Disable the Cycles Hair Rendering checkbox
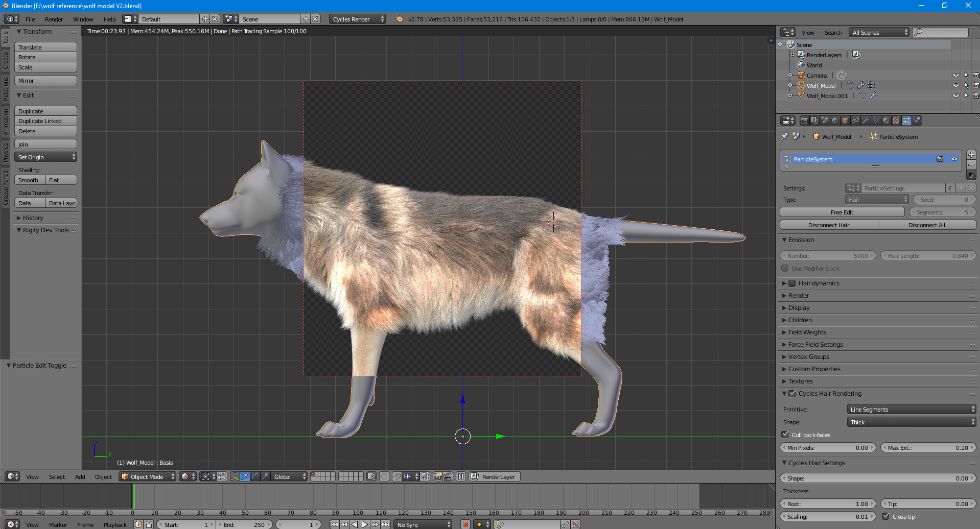980x529 pixels. click(792, 394)
